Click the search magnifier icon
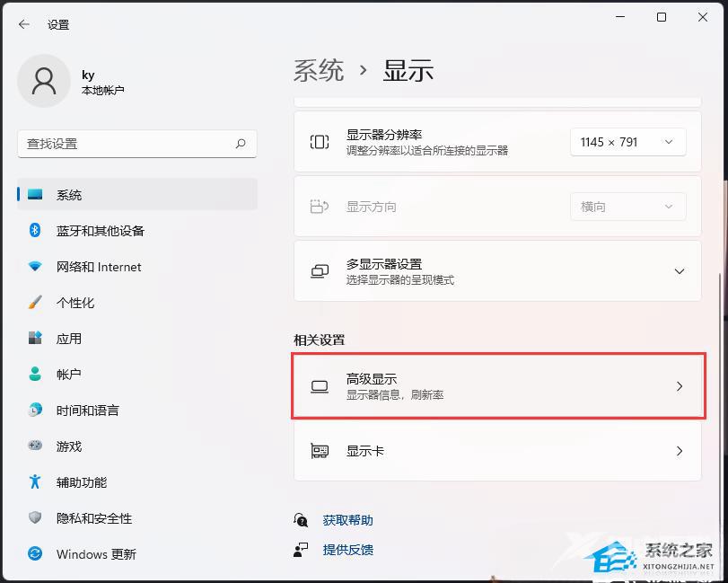The width and height of the screenshot is (728, 583). point(241,144)
